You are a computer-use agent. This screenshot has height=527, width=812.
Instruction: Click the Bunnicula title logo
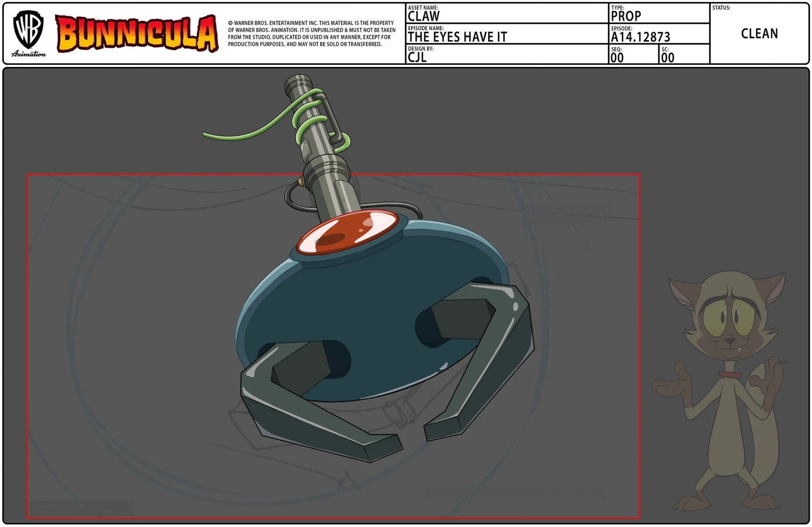pyautogui.click(x=137, y=34)
